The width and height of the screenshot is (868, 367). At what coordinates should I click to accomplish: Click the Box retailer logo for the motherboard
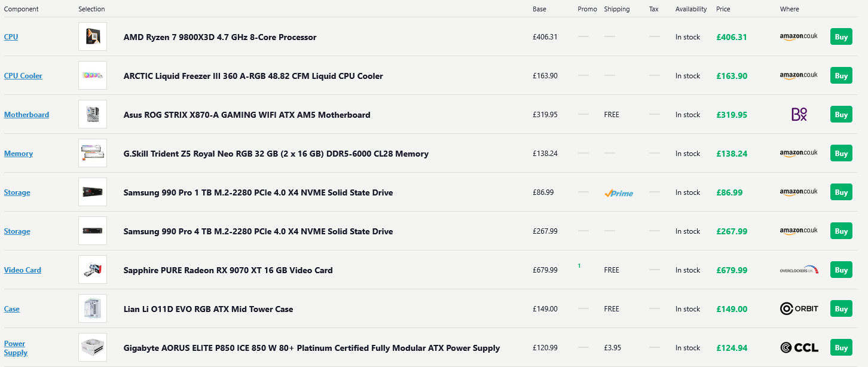click(x=799, y=114)
